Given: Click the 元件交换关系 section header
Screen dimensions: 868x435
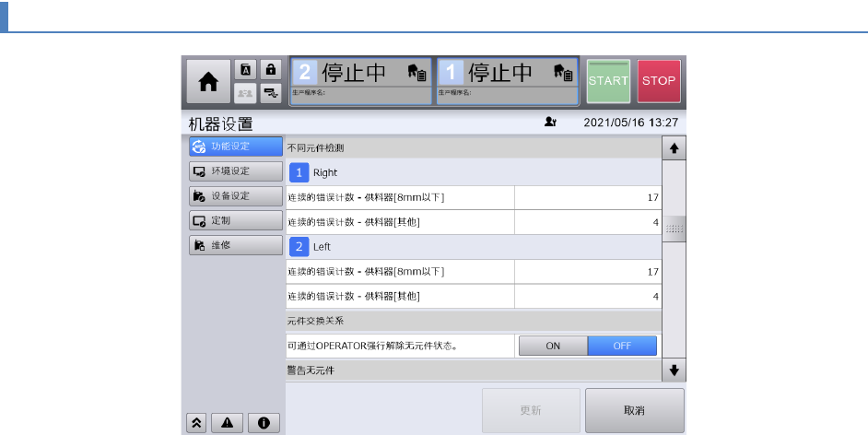Looking at the screenshot, I should 474,321.
